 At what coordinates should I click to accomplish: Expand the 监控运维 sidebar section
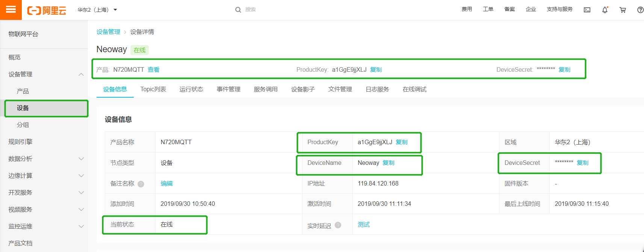coord(81,226)
